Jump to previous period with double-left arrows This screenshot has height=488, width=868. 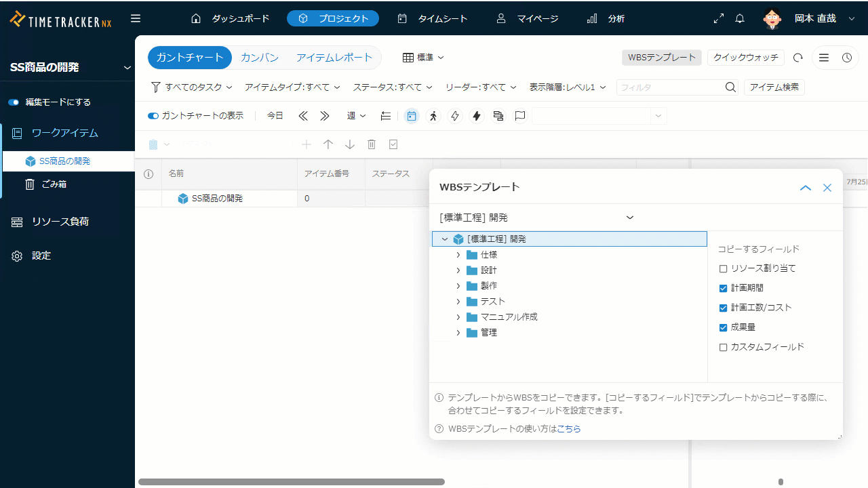coord(303,116)
